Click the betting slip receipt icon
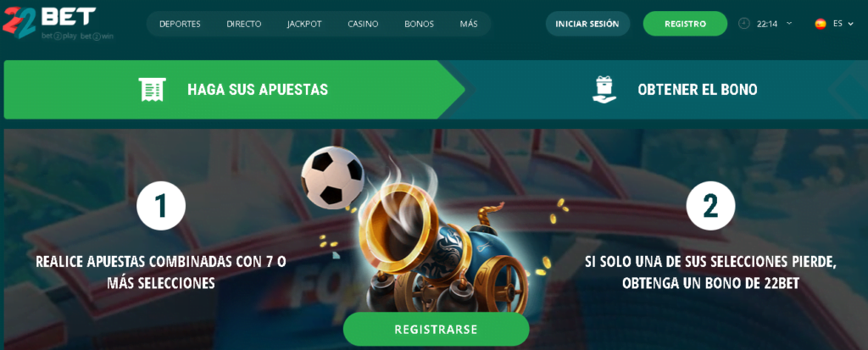This screenshot has width=868, height=350. tap(153, 89)
